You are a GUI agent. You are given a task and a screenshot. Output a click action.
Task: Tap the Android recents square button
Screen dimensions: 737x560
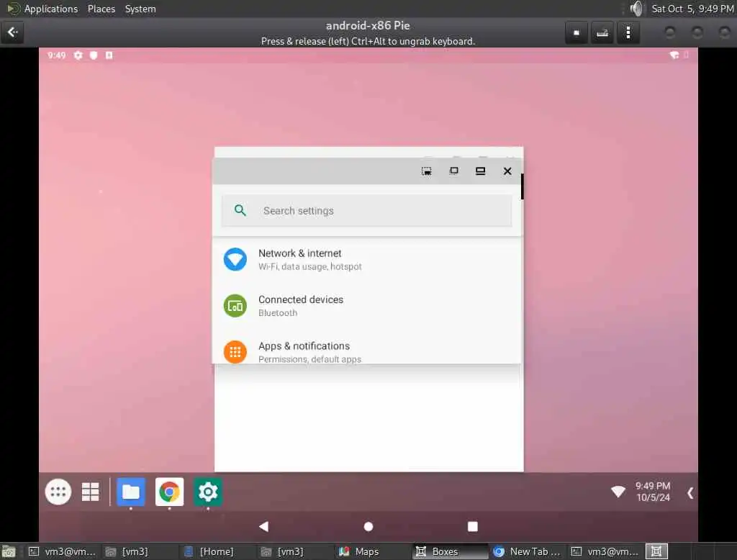[x=473, y=527]
